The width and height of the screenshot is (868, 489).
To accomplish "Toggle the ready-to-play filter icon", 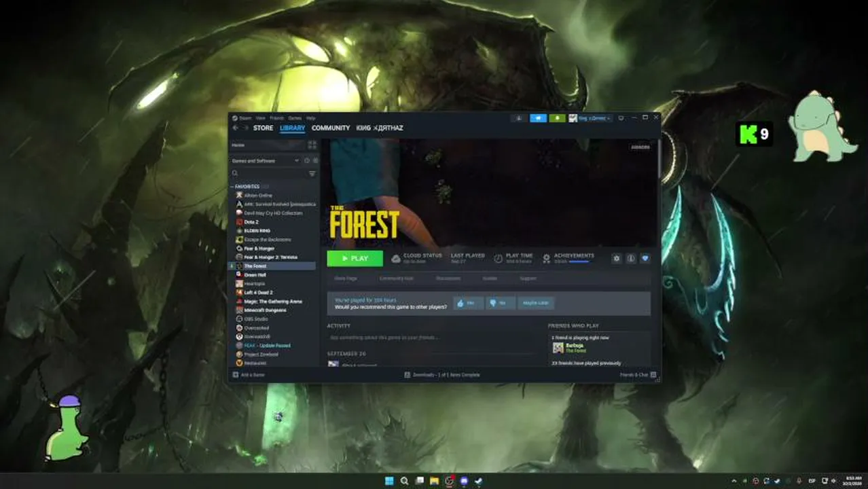I will click(x=315, y=161).
